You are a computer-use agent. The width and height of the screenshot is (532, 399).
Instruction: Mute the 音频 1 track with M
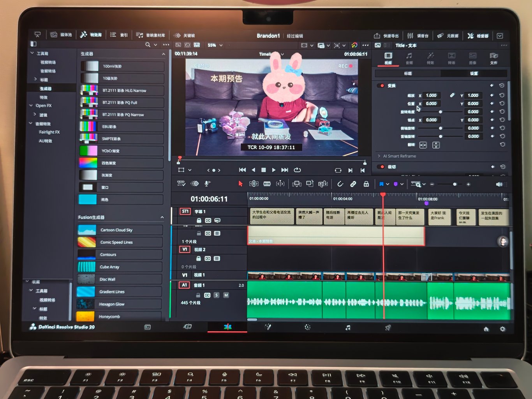click(226, 295)
